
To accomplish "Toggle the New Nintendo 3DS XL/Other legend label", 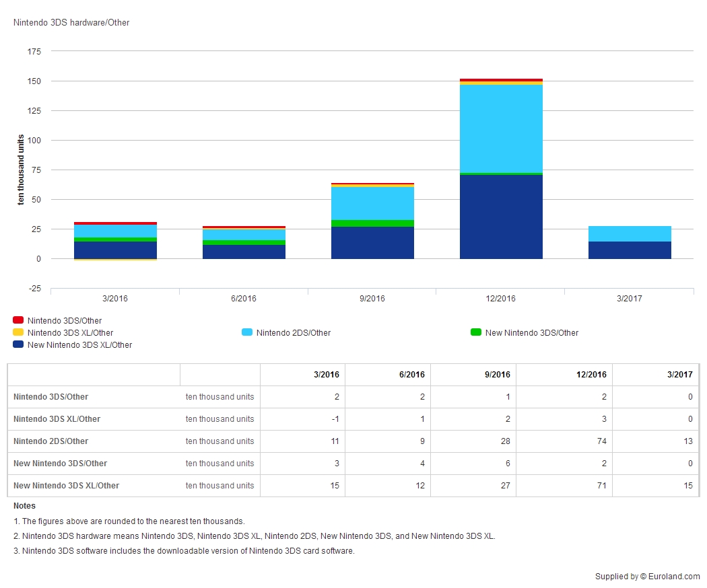I will (80, 345).
